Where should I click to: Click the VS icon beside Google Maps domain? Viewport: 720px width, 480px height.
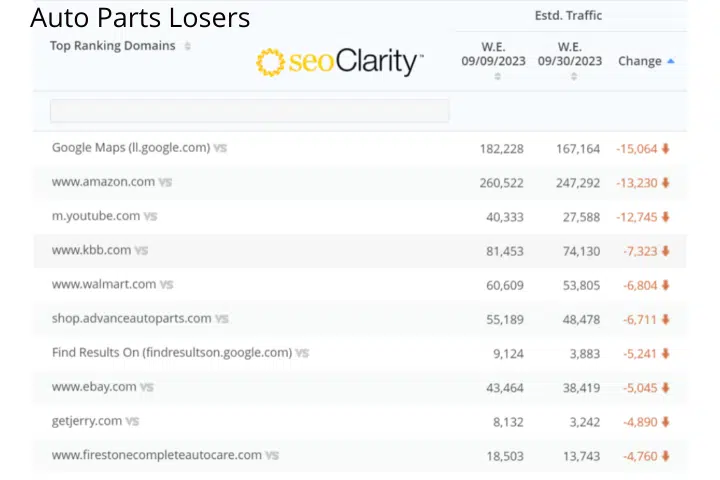pos(220,148)
